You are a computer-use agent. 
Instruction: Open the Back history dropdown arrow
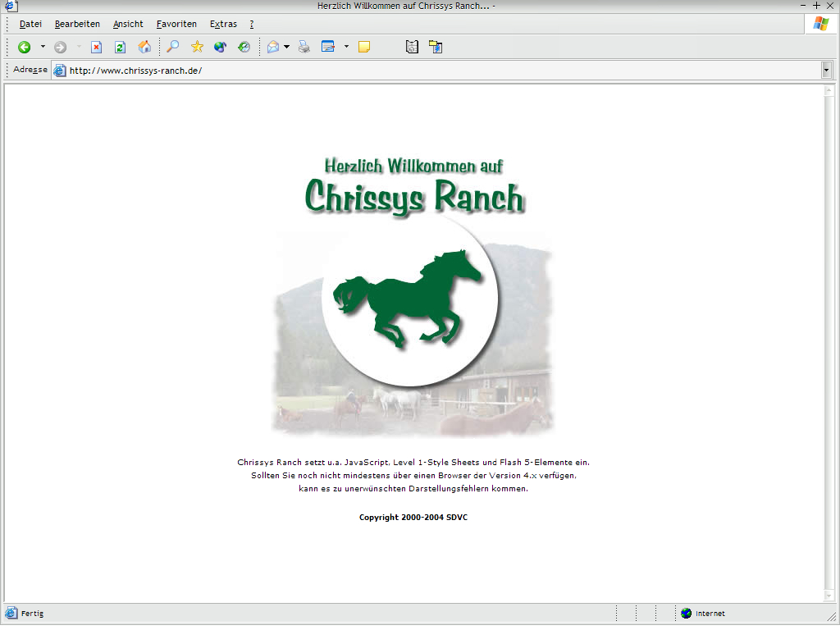(x=43, y=47)
